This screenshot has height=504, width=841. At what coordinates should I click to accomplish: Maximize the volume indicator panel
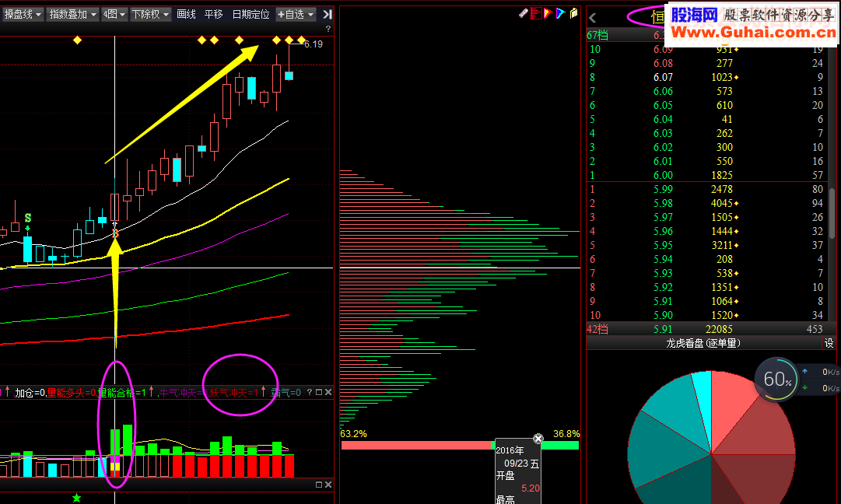tap(319, 393)
